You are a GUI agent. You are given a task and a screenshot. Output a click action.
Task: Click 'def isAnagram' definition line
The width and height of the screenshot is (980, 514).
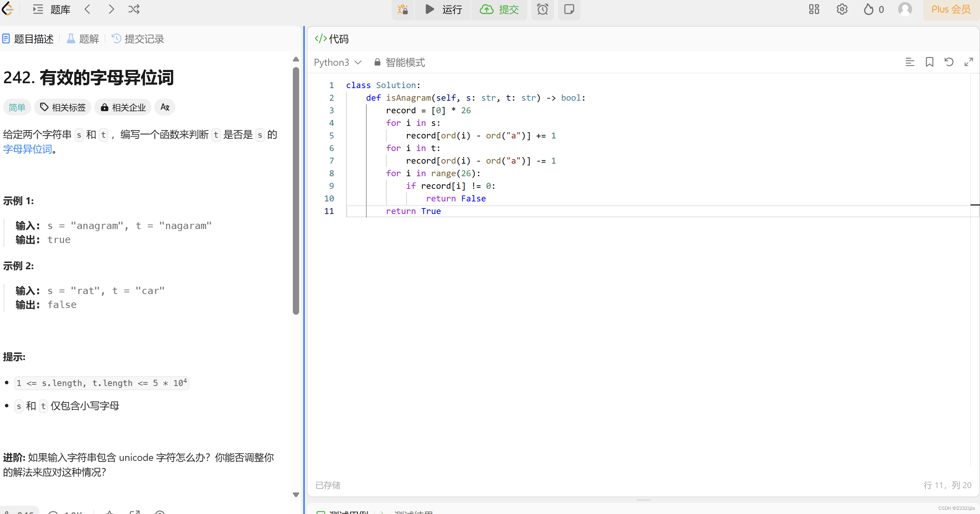click(475, 98)
